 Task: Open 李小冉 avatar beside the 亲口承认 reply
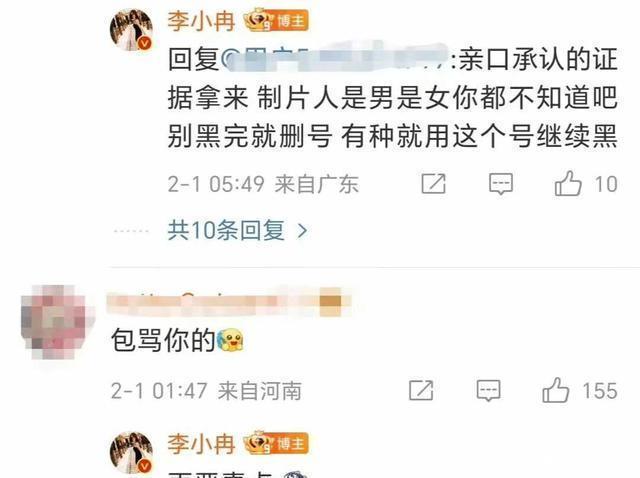131,29
